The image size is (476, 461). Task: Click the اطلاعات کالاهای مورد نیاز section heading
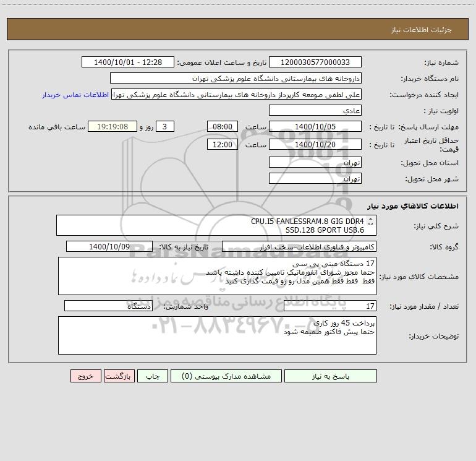click(x=413, y=206)
